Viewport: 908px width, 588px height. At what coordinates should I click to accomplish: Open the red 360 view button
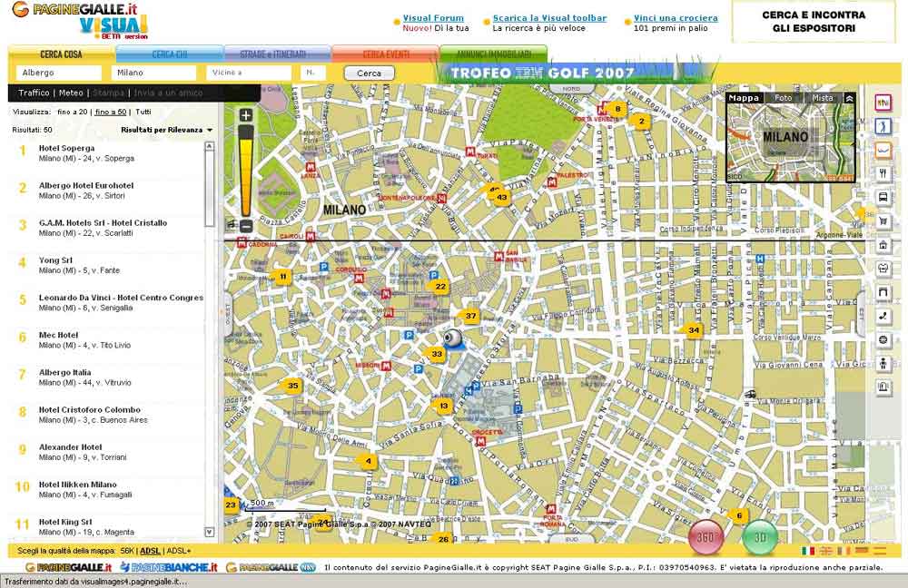point(706,536)
